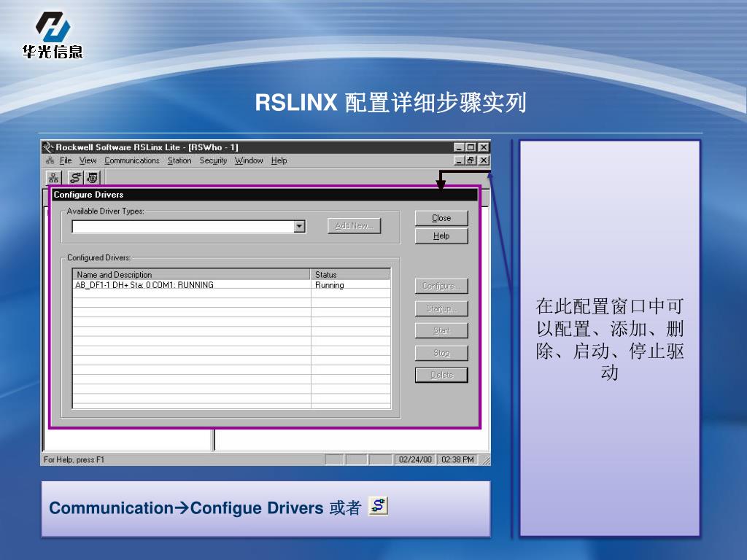Click the Delete button

click(441, 375)
